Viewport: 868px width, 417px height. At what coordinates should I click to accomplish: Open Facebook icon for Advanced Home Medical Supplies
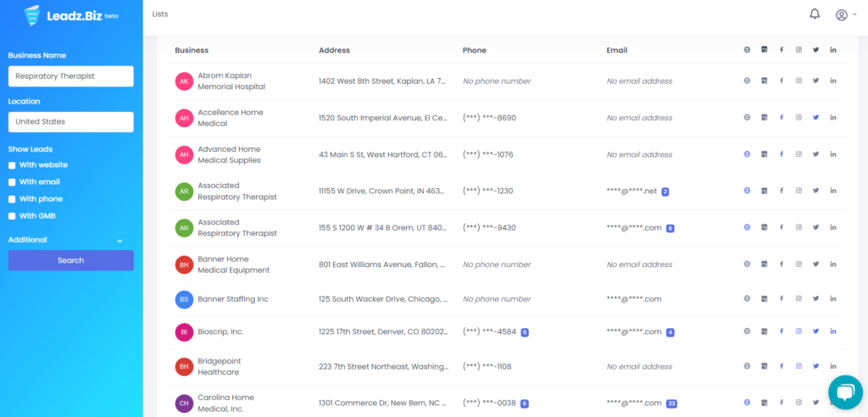781,154
